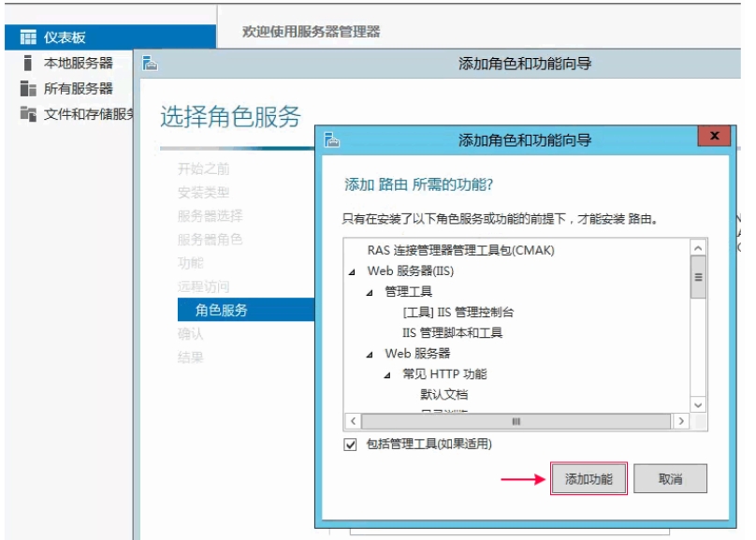756x540 pixels.
Task: Click the horizontal scroll left arrow
Action: (x=354, y=421)
